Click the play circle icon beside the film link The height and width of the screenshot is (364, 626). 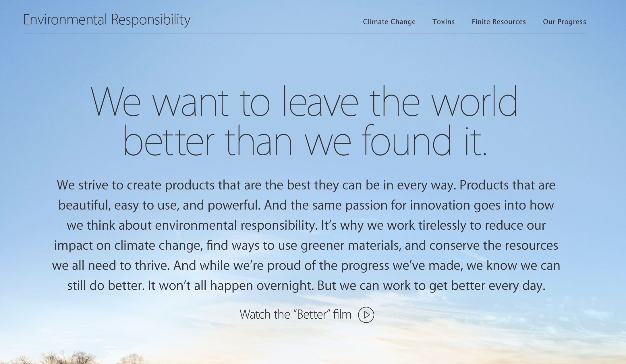pos(366,315)
